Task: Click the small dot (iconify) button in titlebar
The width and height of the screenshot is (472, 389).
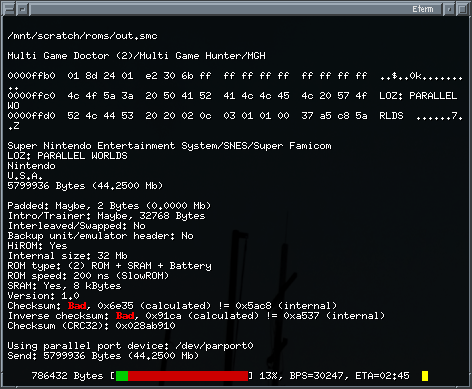Action: coord(449,9)
